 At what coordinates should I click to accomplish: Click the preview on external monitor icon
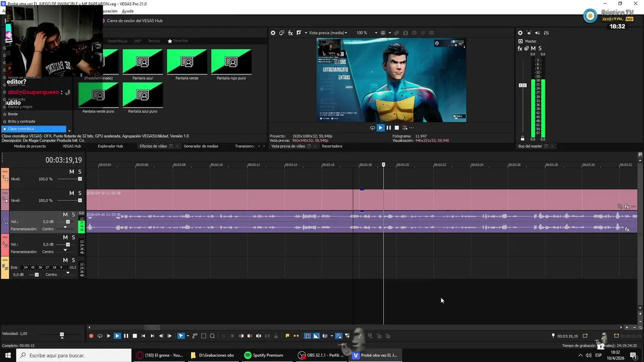pos(282,33)
